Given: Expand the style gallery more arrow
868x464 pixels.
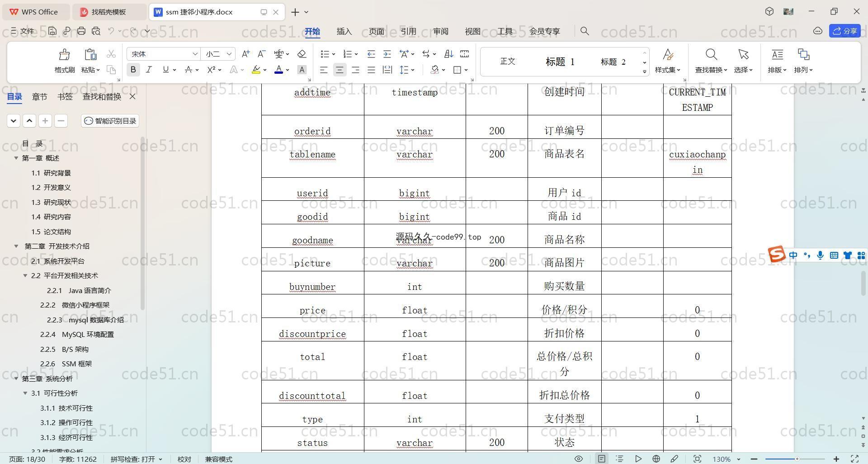Looking at the screenshot, I should 644,71.
